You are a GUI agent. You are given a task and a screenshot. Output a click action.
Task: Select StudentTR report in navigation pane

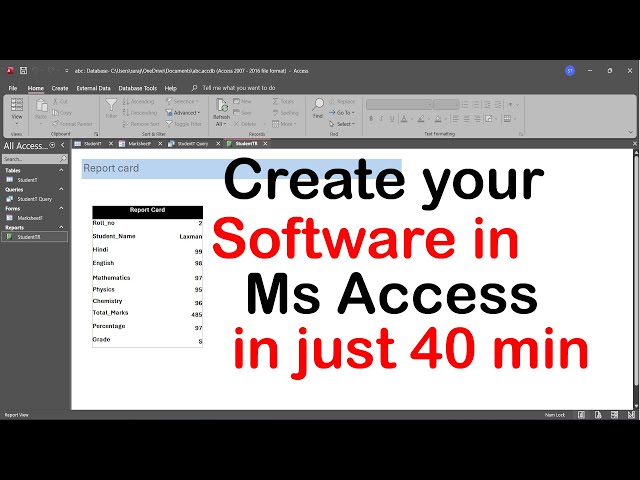coord(34,237)
